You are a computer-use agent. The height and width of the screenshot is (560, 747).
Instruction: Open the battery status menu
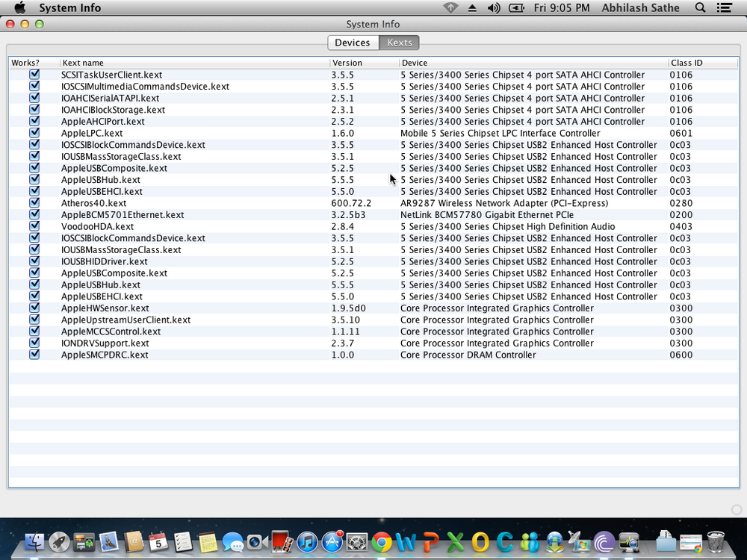[x=516, y=8]
